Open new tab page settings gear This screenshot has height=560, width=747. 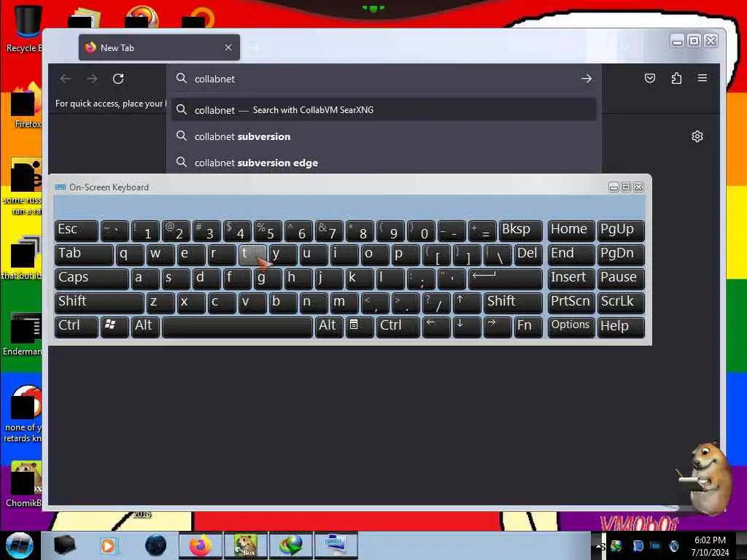(x=697, y=136)
